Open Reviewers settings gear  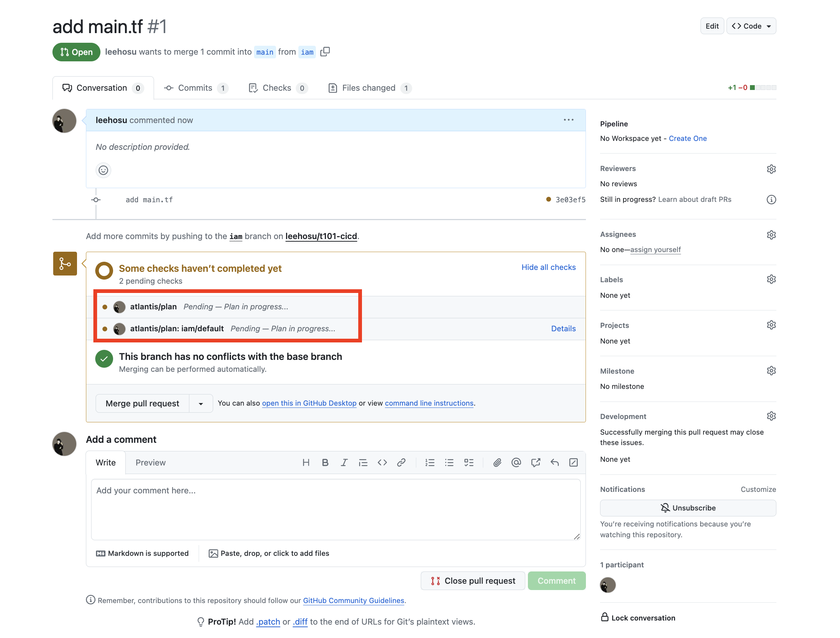coord(771,169)
